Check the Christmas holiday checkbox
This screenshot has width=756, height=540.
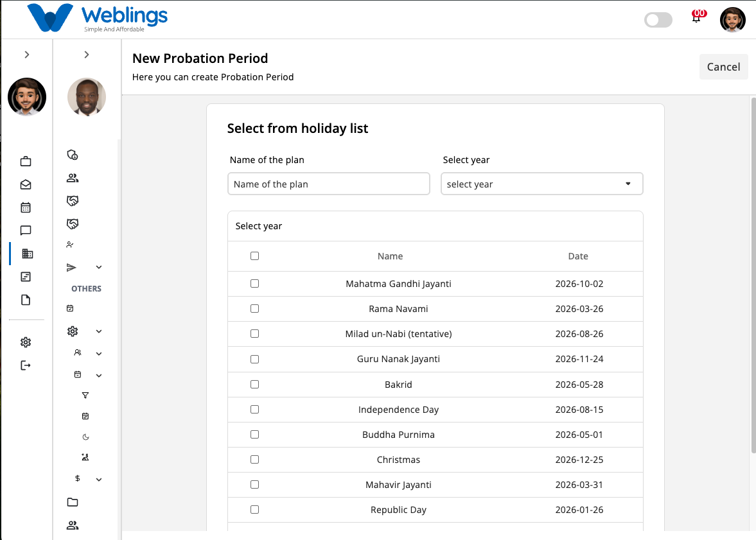[x=254, y=460]
